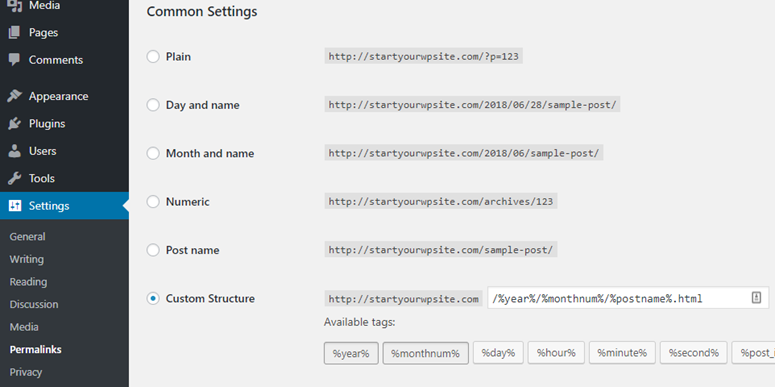Click the Post name sample-post example URL

tap(441, 250)
